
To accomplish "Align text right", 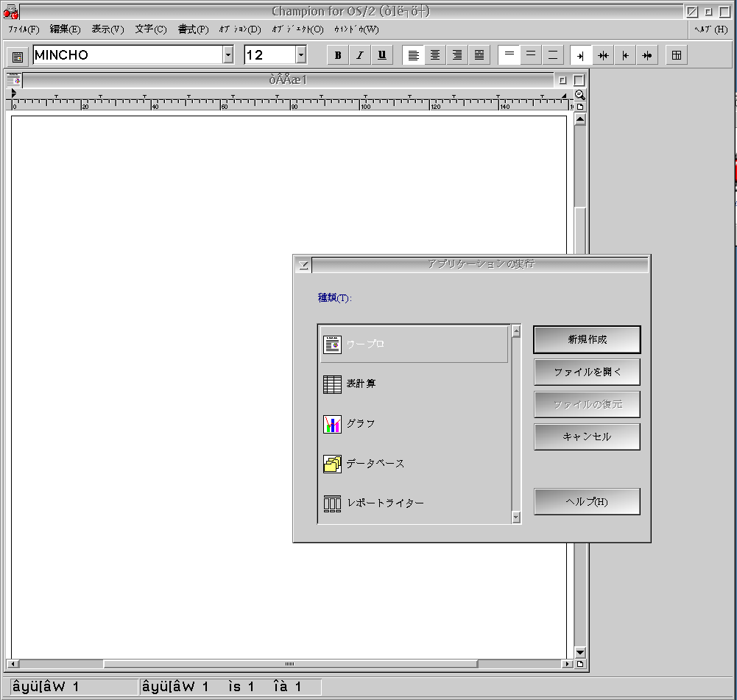I will 457,55.
